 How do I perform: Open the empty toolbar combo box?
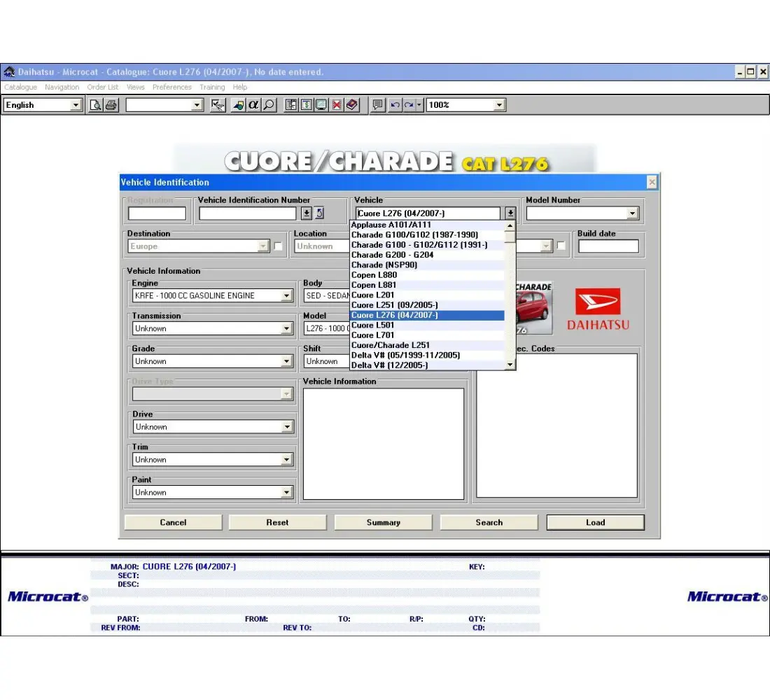click(x=197, y=105)
